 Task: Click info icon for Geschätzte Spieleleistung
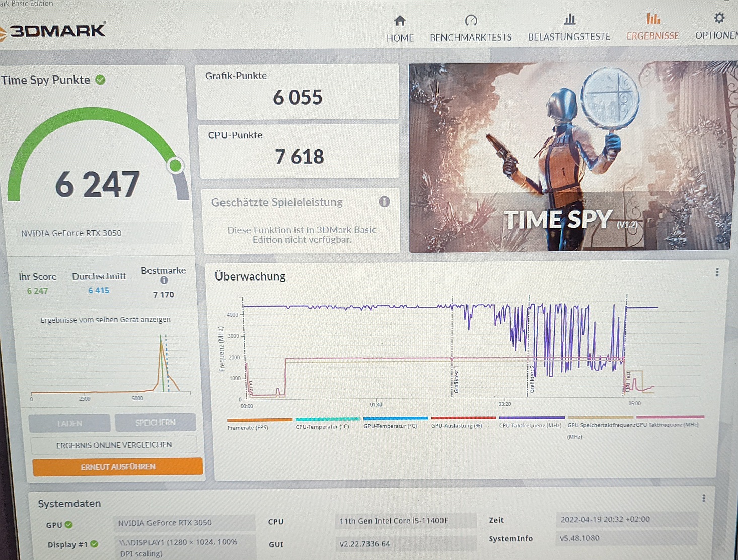click(x=384, y=202)
